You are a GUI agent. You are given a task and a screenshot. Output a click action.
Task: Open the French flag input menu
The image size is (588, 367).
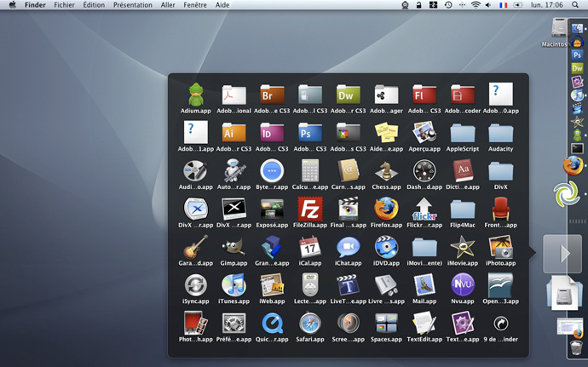[x=503, y=5]
